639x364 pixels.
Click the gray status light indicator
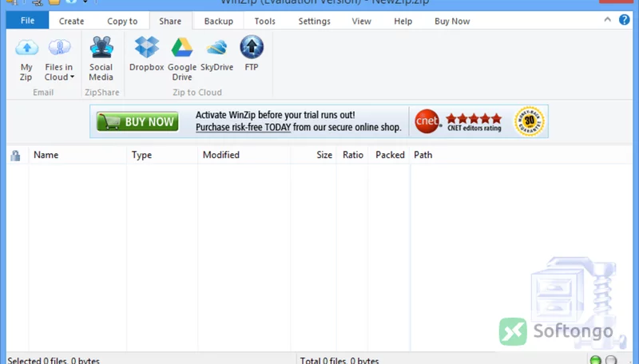pyautogui.click(x=611, y=360)
